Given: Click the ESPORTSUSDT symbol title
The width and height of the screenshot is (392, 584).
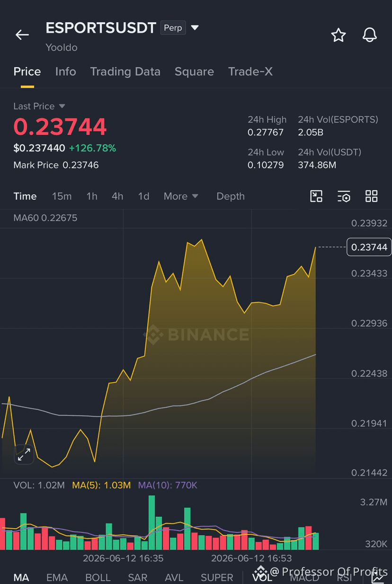Looking at the screenshot, I should tap(101, 28).
